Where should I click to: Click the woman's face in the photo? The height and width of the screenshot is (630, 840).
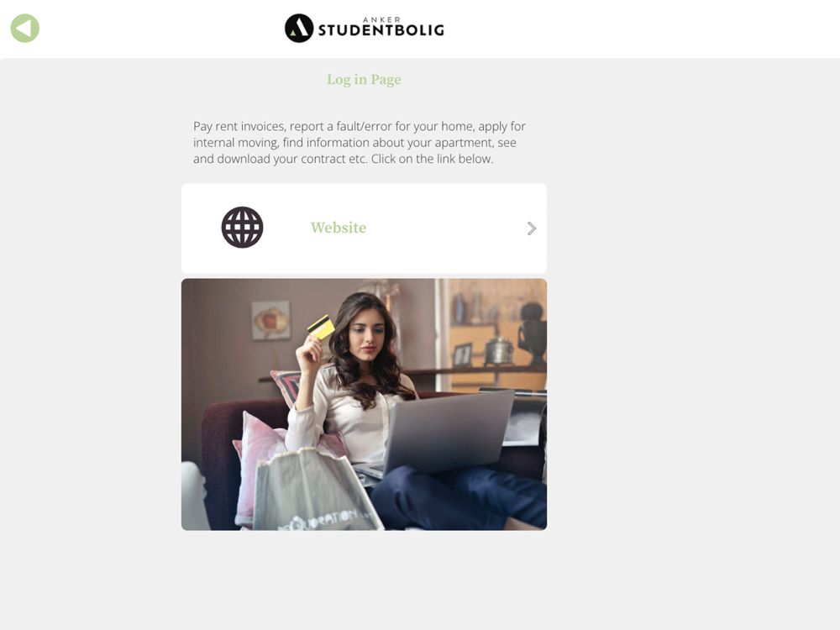(x=368, y=336)
